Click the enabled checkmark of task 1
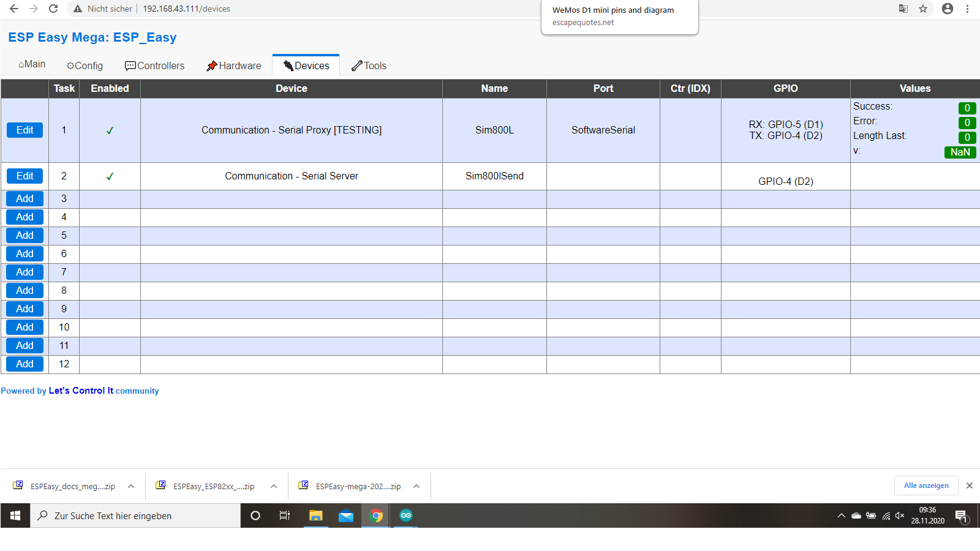Screen dimensions: 980x551 tap(110, 130)
